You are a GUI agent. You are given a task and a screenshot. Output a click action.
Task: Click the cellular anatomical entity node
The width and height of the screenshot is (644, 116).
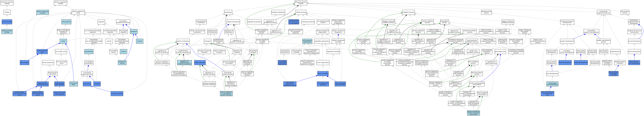pos(78,12)
